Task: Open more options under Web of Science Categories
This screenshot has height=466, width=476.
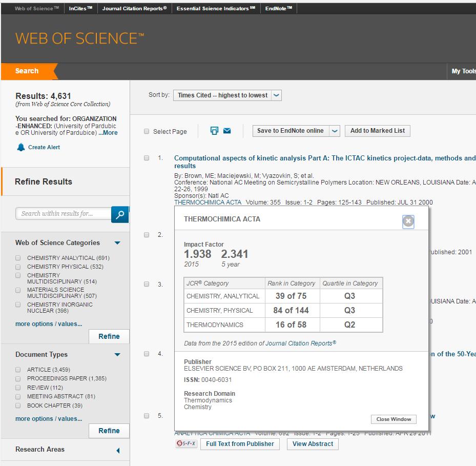Action: [49, 324]
